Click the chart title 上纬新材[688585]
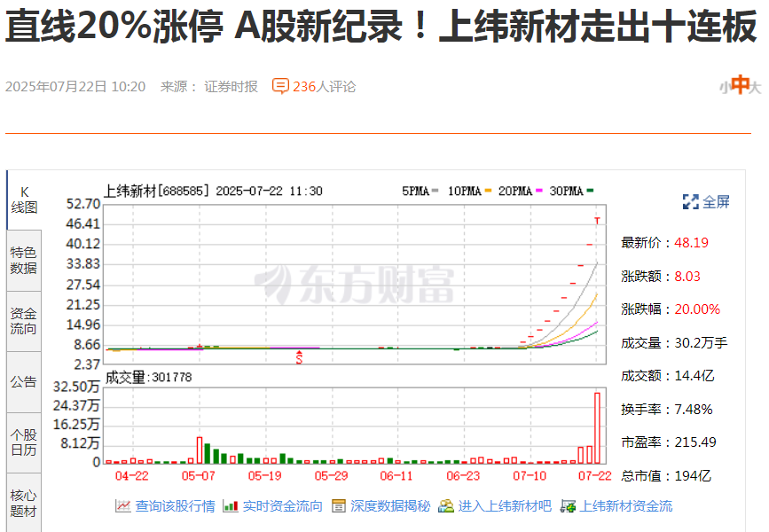769x532 pixels. click(x=157, y=191)
